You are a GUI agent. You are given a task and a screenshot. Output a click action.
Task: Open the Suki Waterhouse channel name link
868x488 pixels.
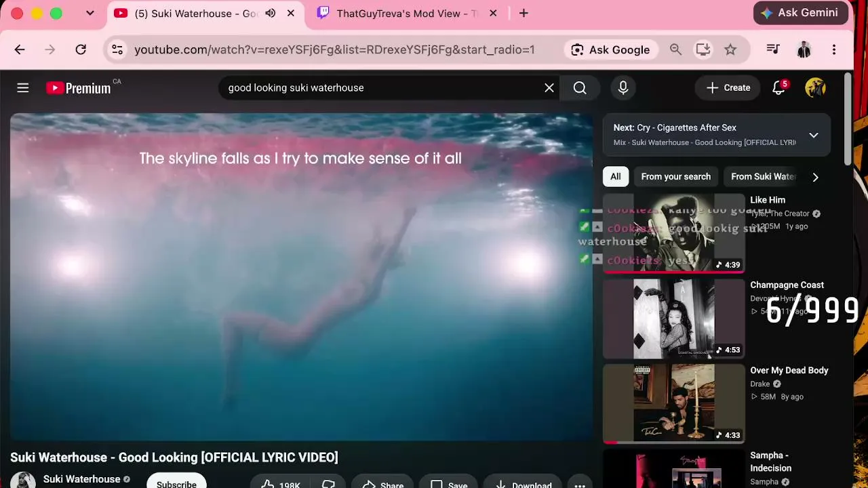[81, 479]
